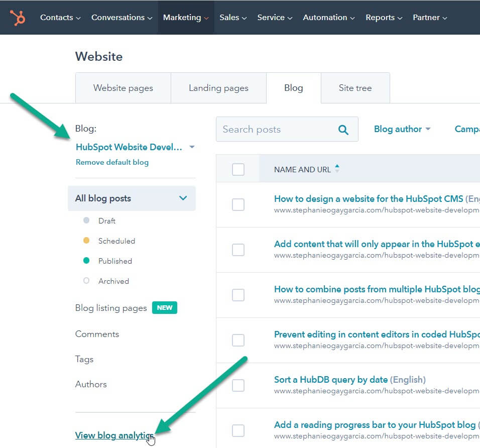The width and height of the screenshot is (480, 448).
Task: Click the search magnifying glass icon
Action: 343,129
